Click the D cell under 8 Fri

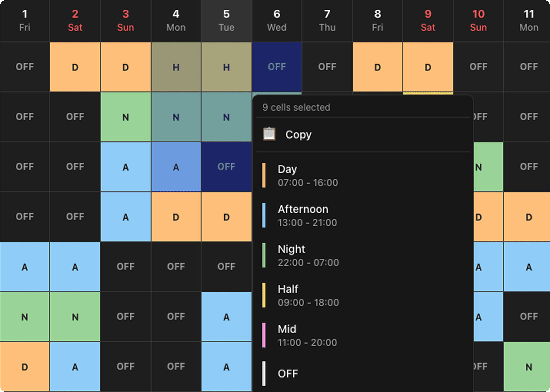point(377,67)
